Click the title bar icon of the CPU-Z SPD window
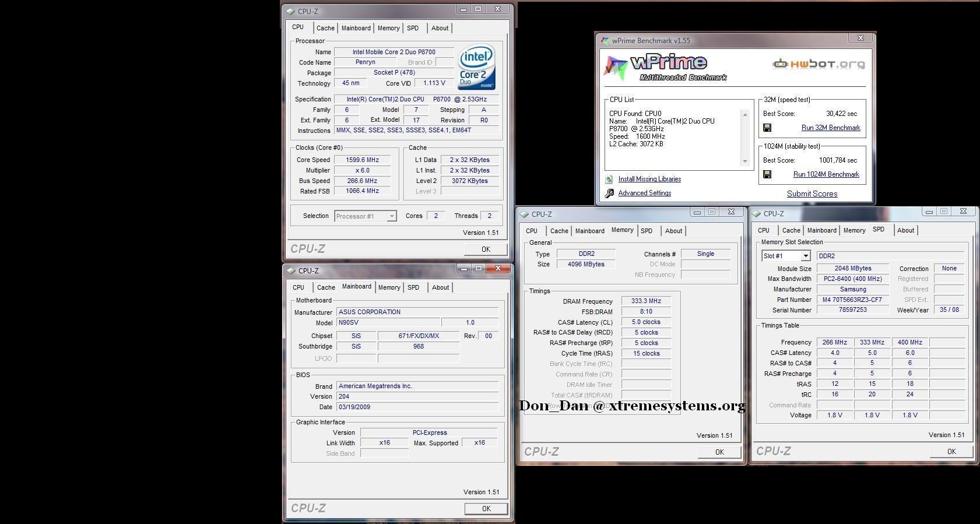Screen dimensions: 980x524 click(757, 214)
